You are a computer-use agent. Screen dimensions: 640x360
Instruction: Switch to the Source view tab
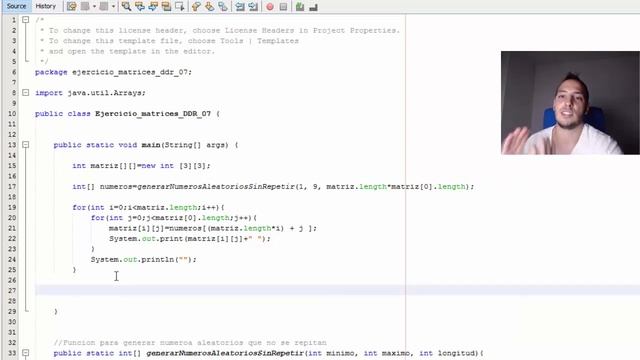pos(16,6)
